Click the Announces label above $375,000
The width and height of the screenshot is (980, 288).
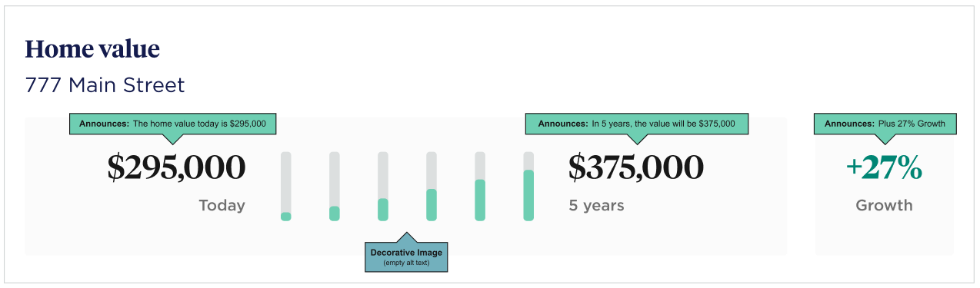pos(562,124)
